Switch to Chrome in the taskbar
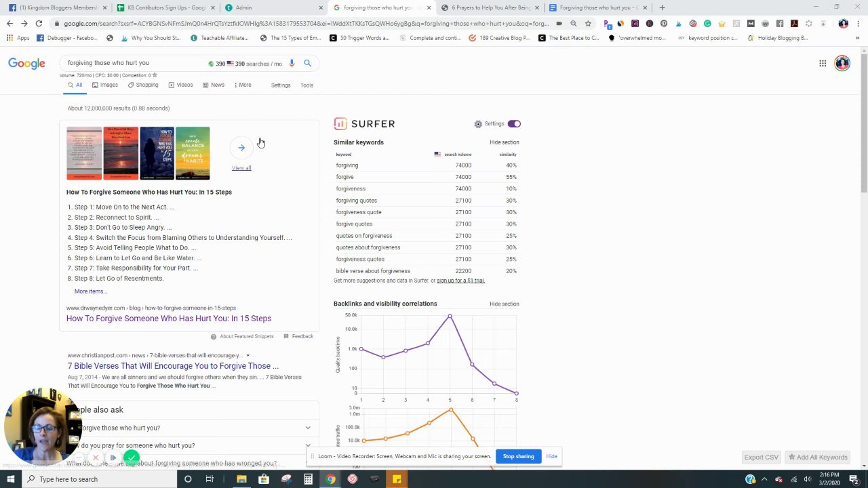The width and height of the screenshot is (868, 488). pos(330,479)
